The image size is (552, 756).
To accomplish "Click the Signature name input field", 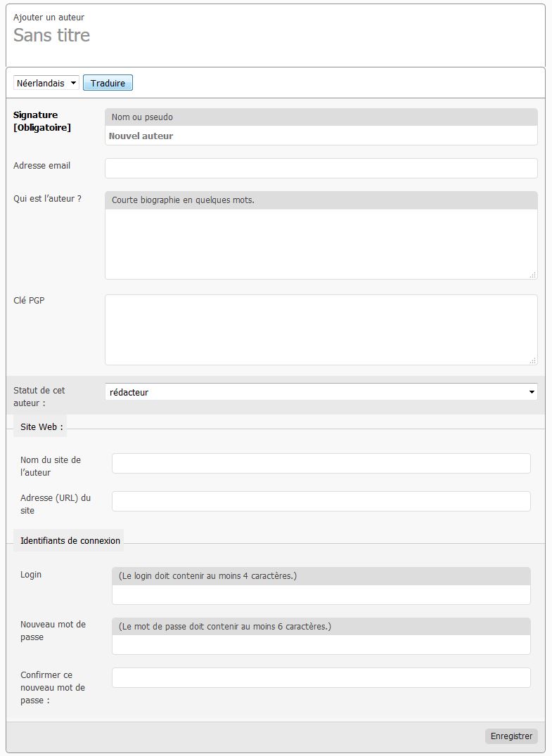I will pos(321,136).
